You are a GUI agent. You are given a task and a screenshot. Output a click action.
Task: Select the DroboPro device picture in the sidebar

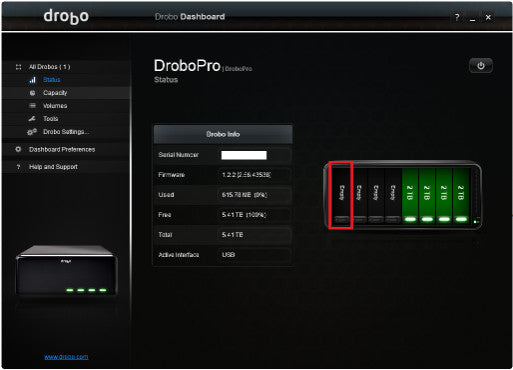point(67,271)
